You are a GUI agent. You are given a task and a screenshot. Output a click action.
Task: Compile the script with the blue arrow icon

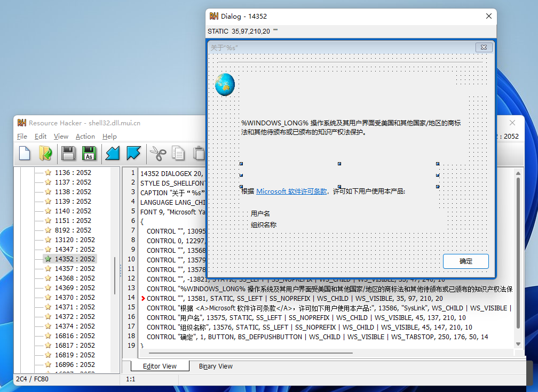point(113,154)
